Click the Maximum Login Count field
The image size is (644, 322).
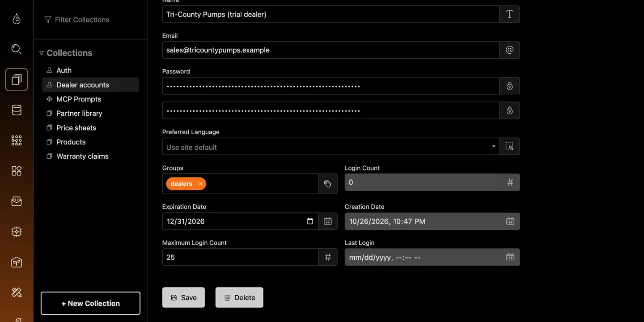coord(240,257)
